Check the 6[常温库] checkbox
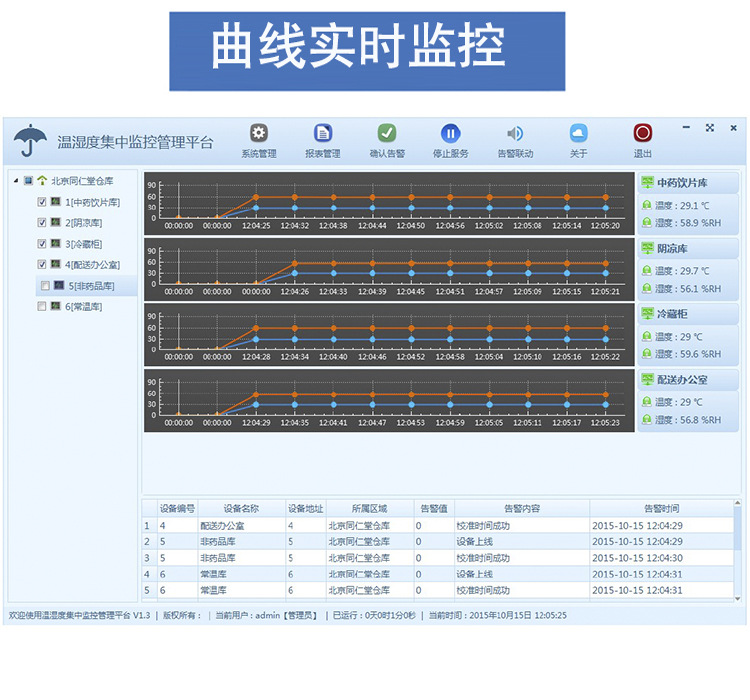The image size is (750, 700). click(42, 306)
